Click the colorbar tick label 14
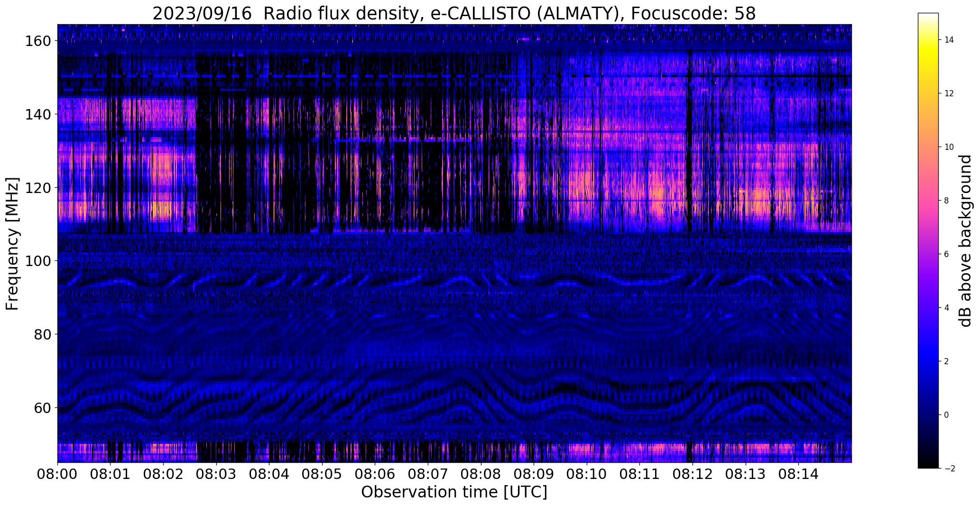This screenshot has height=506, width=980. pos(949,40)
